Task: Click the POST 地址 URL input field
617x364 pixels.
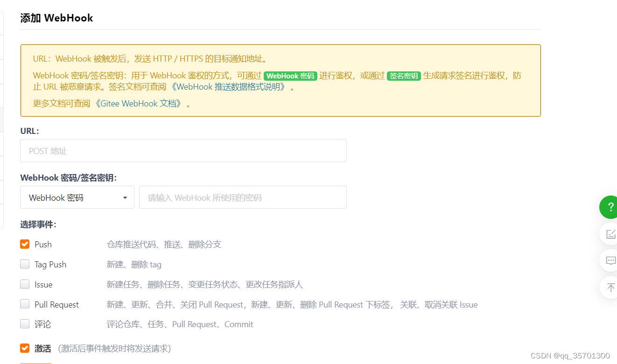Action: (183, 150)
